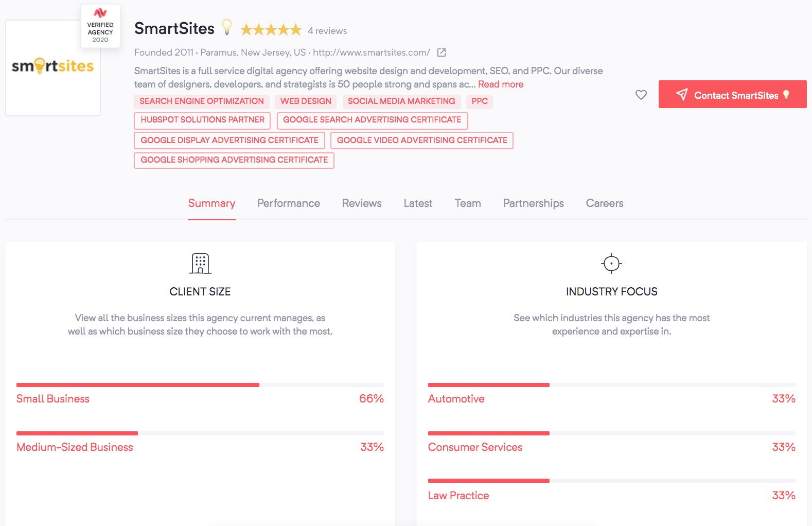812x526 pixels.
Task: Go to the Partnerships tab
Action: [533, 203]
